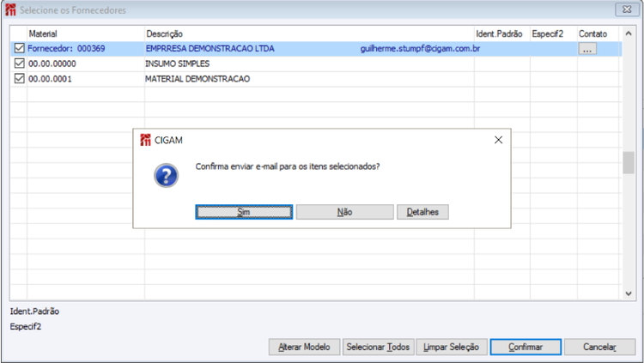Click the Limpar Seleção button
644x363 pixels.
(x=452, y=347)
